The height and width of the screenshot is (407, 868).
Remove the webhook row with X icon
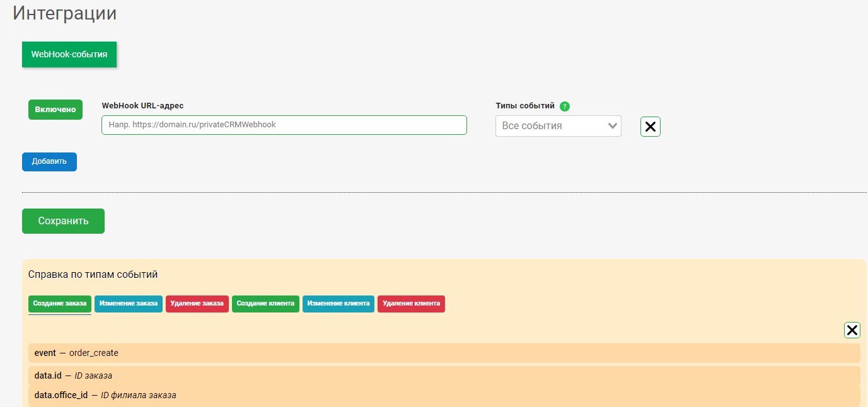650,127
